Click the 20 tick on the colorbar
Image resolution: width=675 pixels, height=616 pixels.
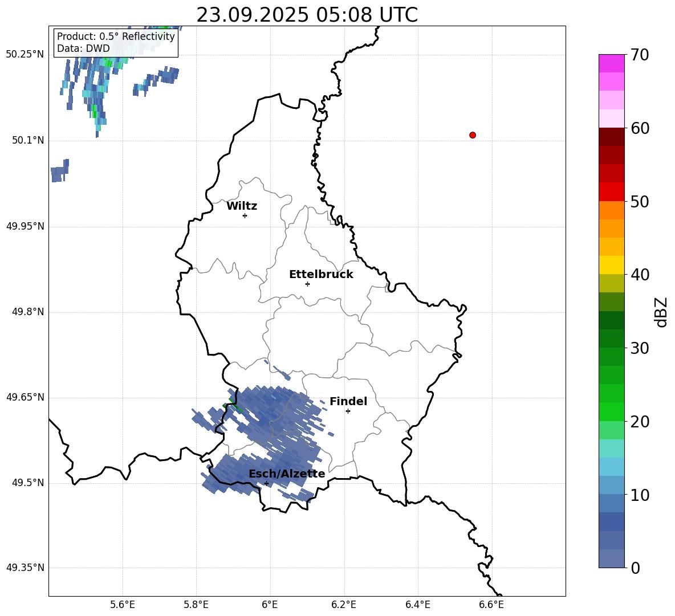(639, 422)
